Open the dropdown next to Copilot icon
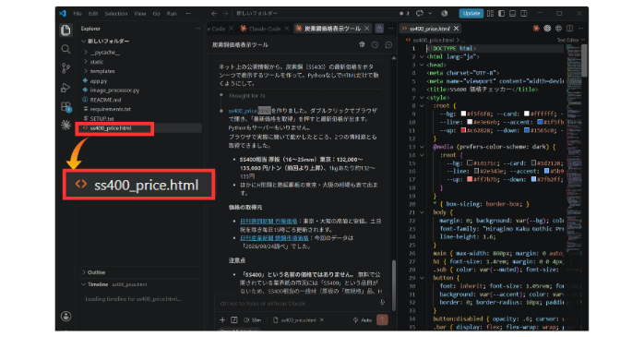This screenshot has width=644, height=337. (430, 14)
